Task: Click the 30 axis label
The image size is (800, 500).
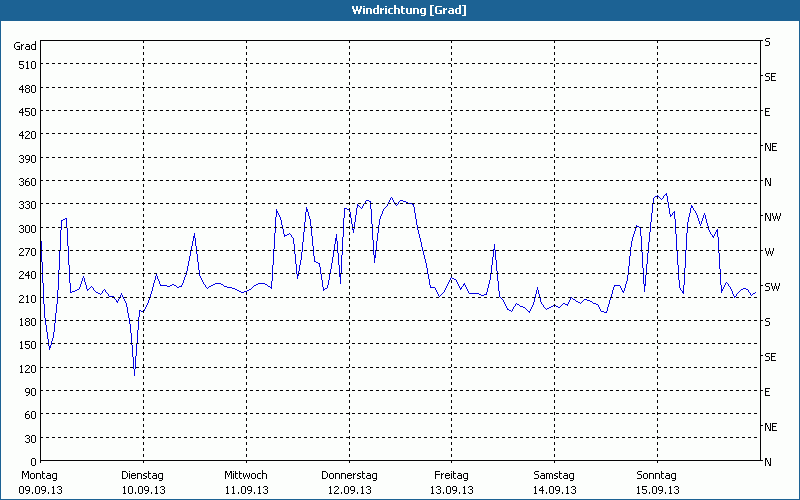Action: [31, 439]
